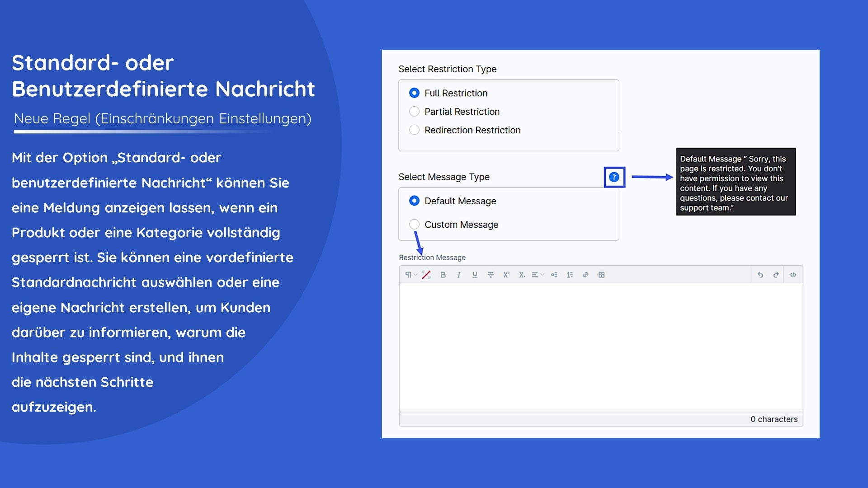This screenshot has width=868, height=488.
Task: Select the Partial Restriction option
Action: [x=414, y=112]
